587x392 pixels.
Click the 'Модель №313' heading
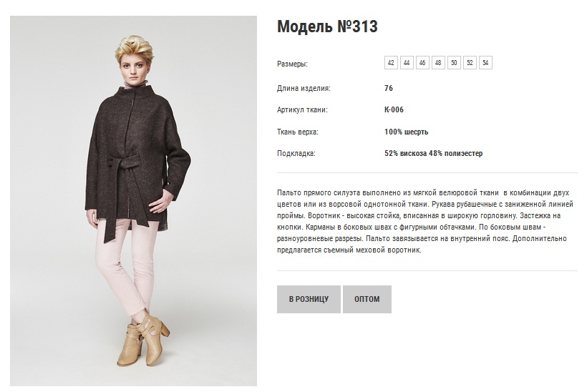327,26
